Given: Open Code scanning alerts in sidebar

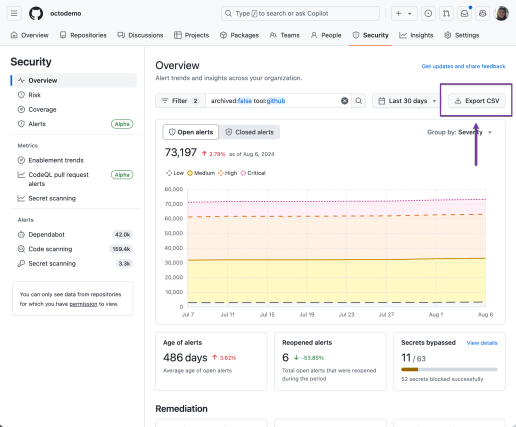Looking at the screenshot, I should click(x=75, y=249).
